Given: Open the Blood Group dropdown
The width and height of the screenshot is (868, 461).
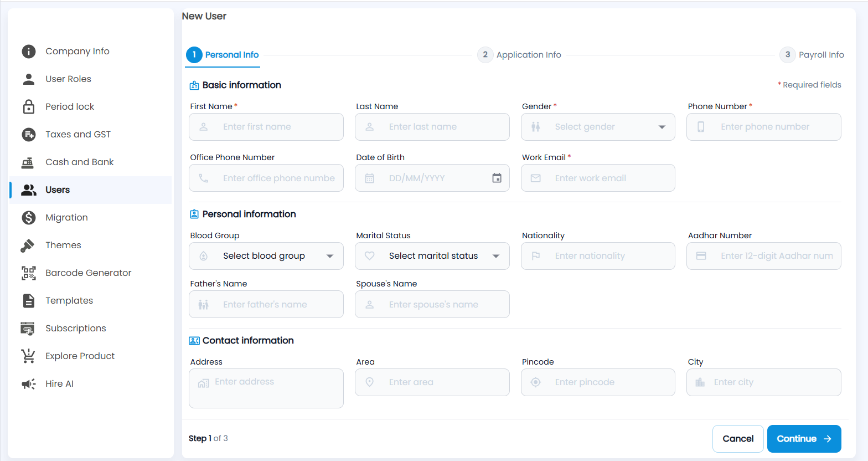Looking at the screenshot, I should 266,256.
